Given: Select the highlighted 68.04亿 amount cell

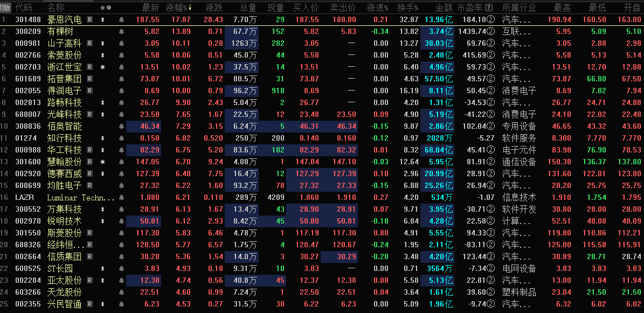Looking at the screenshot, I should tap(439, 150).
